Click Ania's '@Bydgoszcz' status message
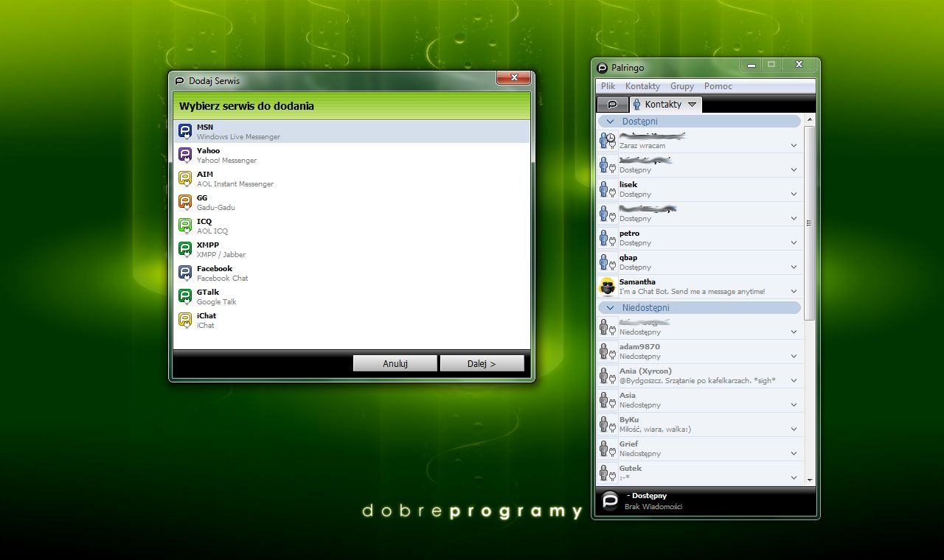The image size is (944, 560). click(x=697, y=381)
